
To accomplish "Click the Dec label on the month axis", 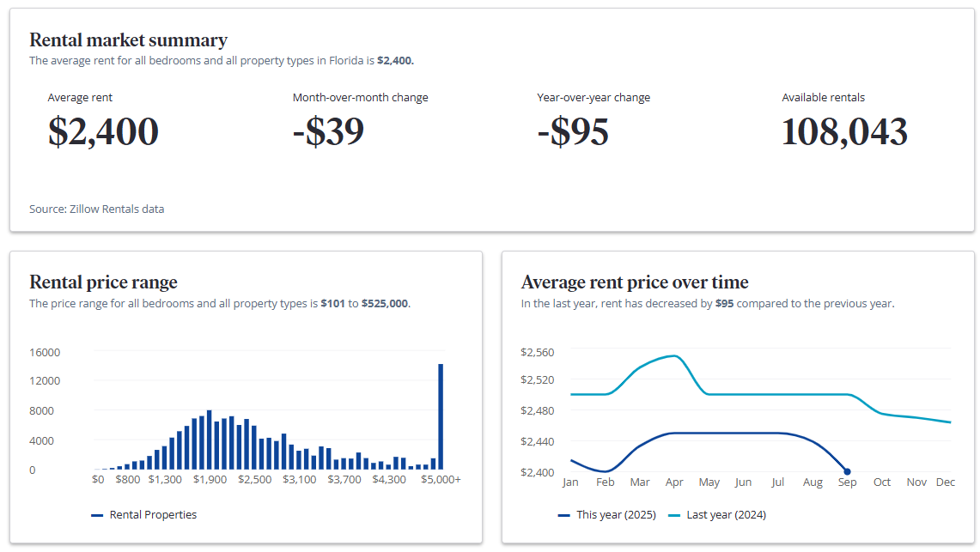I will click(945, 482).
